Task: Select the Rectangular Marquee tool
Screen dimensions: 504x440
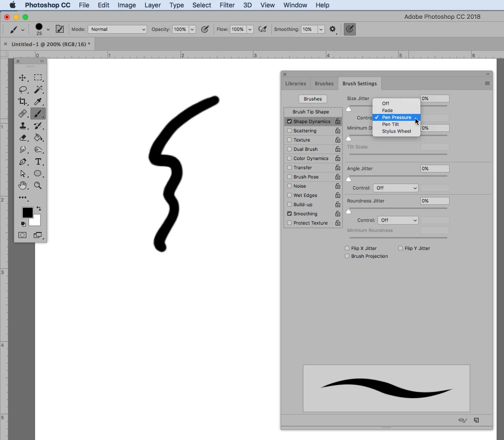Action: point(38,78)
